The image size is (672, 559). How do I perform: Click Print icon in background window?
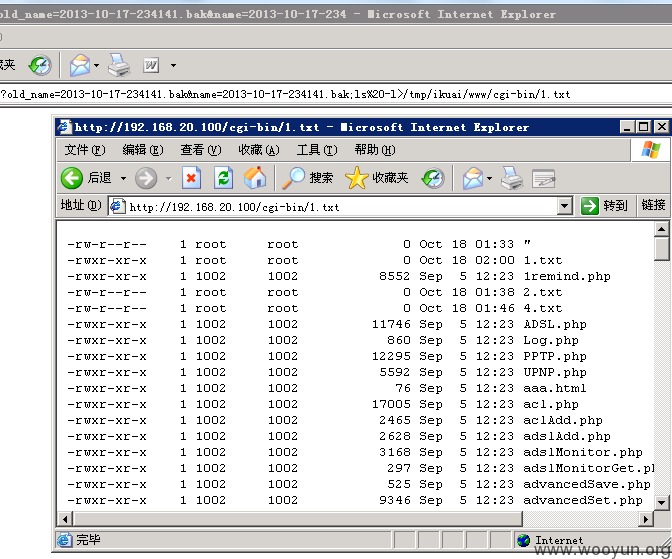pyautogui.click(x=119, y=65)
